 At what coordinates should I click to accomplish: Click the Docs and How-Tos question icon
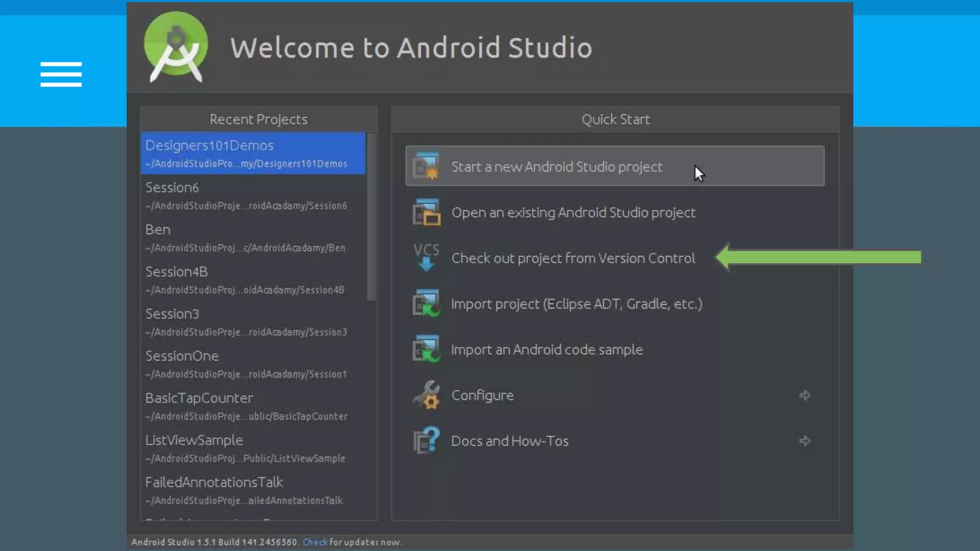[x=426, y=440]
